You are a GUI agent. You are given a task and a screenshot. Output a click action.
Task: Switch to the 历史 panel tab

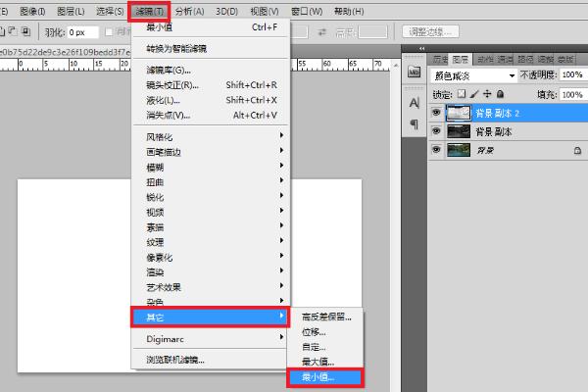pos(440,59)
